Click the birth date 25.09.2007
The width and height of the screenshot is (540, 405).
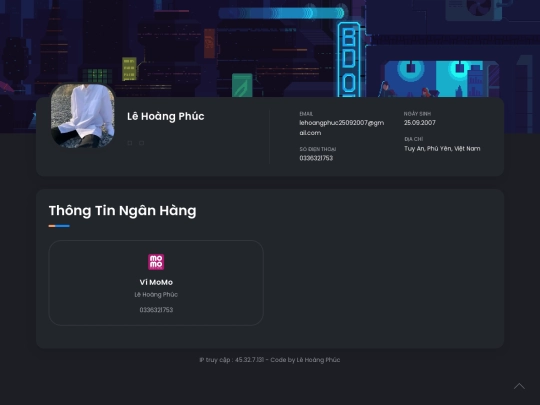coord(419,123)
